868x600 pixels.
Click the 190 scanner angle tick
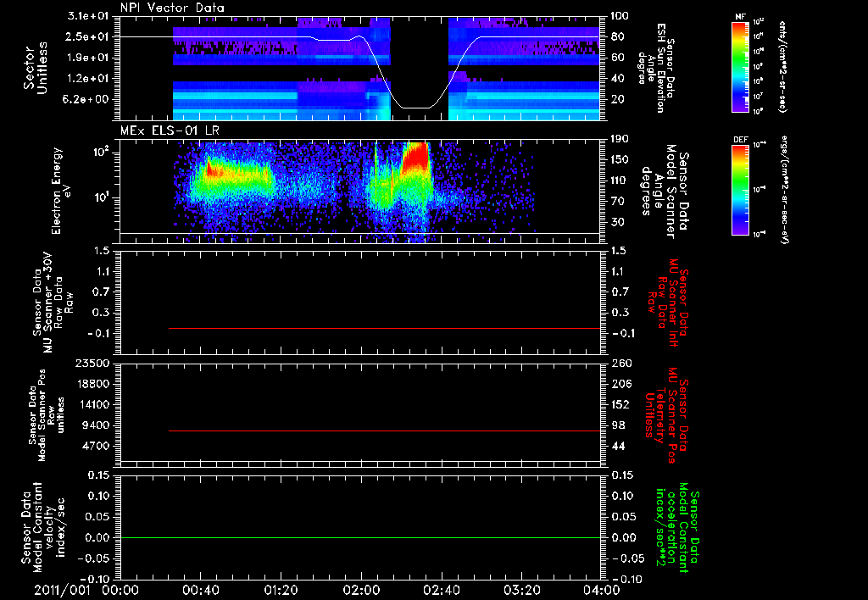pyautogui.click(x=620, y=139)
